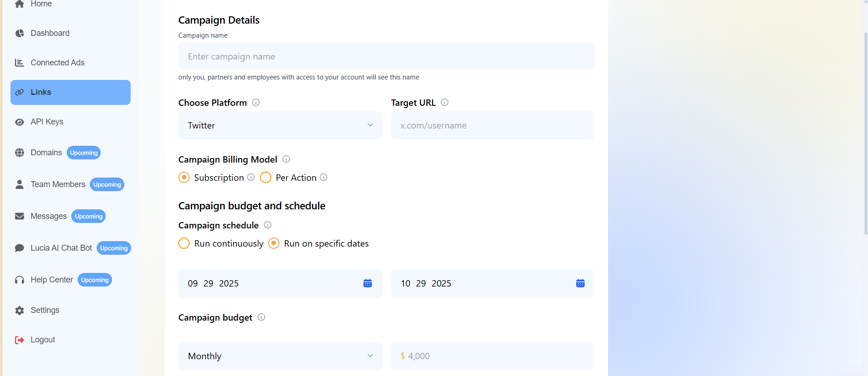Select the Subscription billing radio button
868x376 pixels.
pyautogui.click(x=184, y=178)
